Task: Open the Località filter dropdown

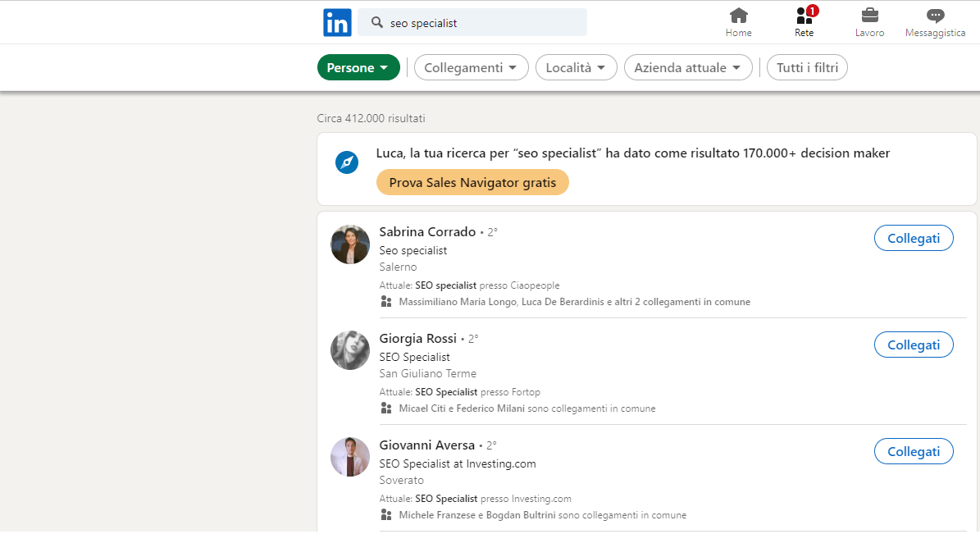Action: pos(576,68)
